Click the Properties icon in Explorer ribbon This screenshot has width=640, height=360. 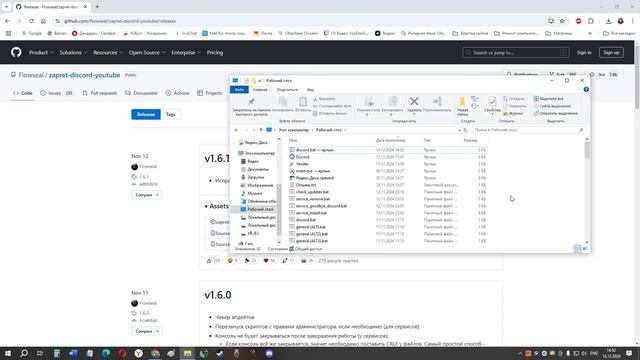(492, 102)
